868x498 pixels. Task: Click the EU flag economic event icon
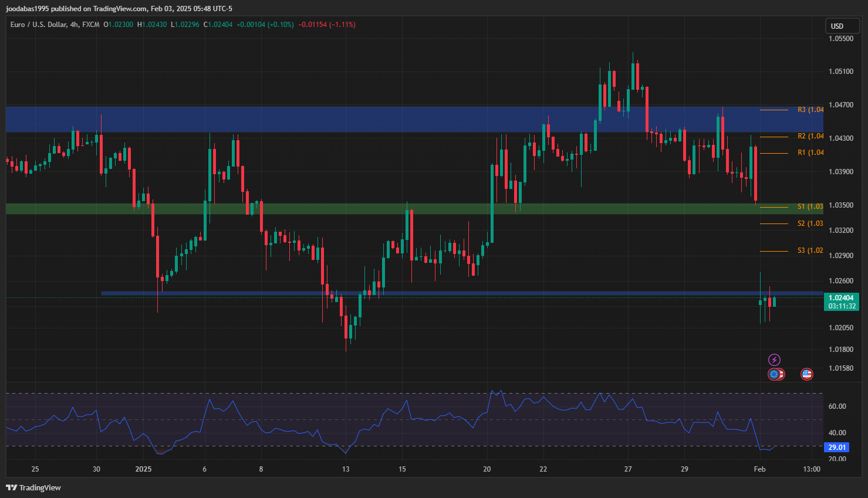tap(774, 374)
